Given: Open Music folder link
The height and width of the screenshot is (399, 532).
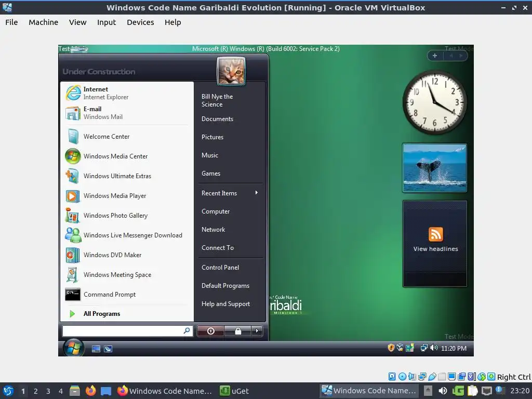Looking at the screenshot, I should coord(230,155).
